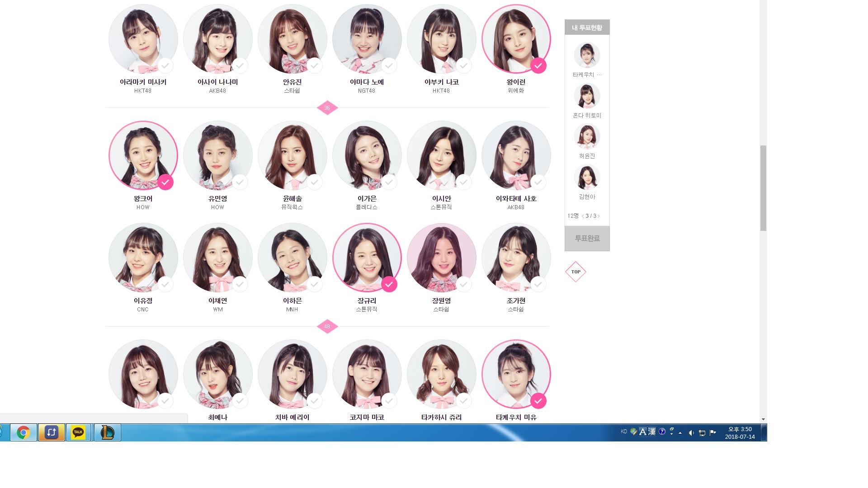Image resolution: width=868 pixels, height=488 pixels.
Task: Switch to Chrome in the taskbar
Action: [x=23, y=432]
